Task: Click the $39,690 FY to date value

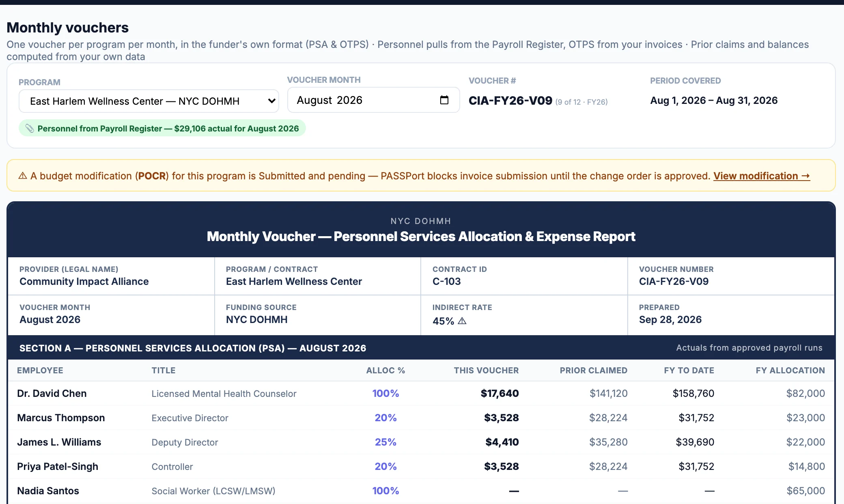Action: point(695,442)
